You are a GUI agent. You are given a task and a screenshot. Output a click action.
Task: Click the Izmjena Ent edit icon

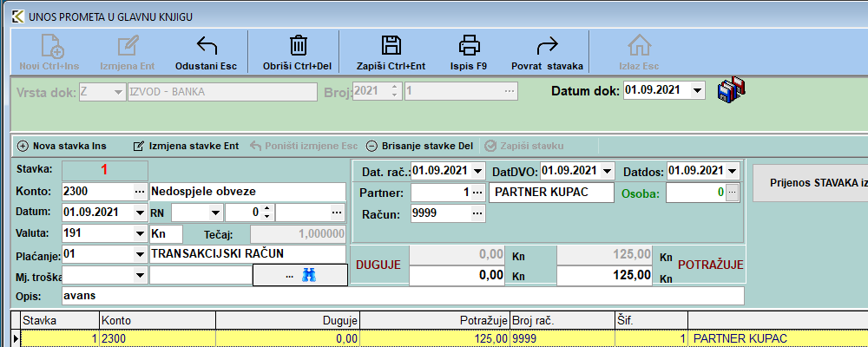[128, 46]
